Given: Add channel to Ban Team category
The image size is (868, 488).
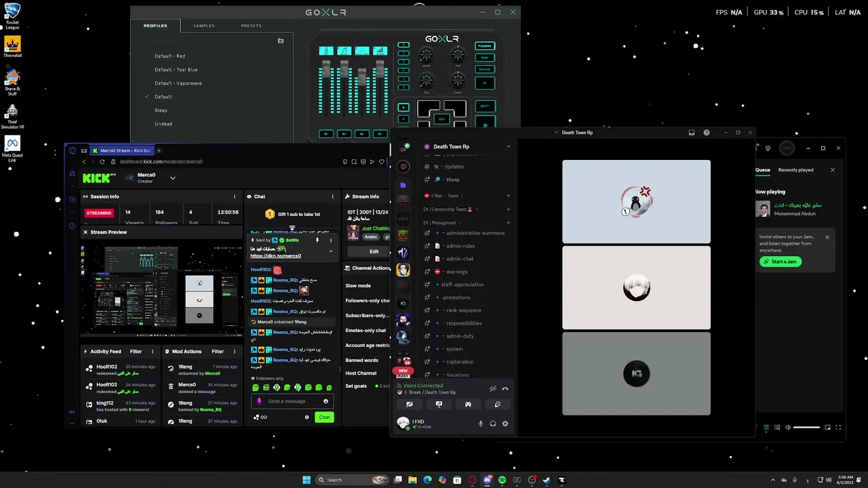Looking at the screenshot, I should (x=509, y=196).
